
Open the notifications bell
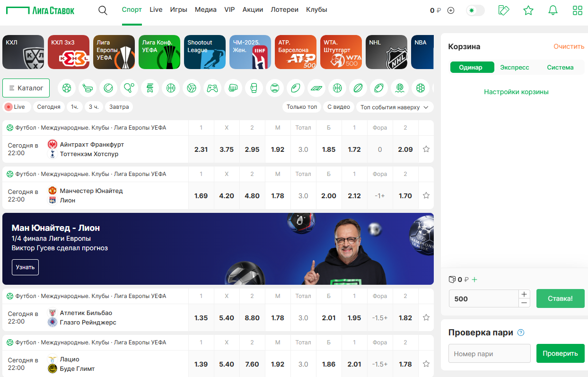pyautogui.click(x=553, y=10)
